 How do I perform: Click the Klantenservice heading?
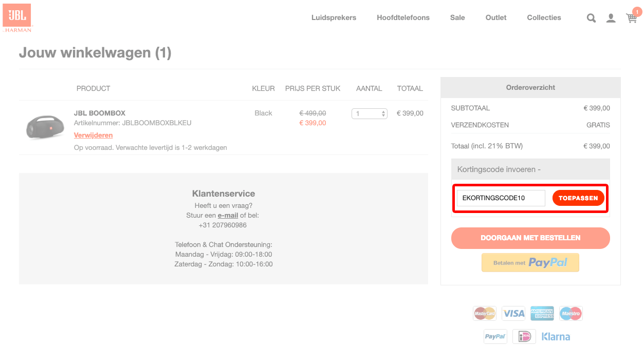click(x=224, y=194)
